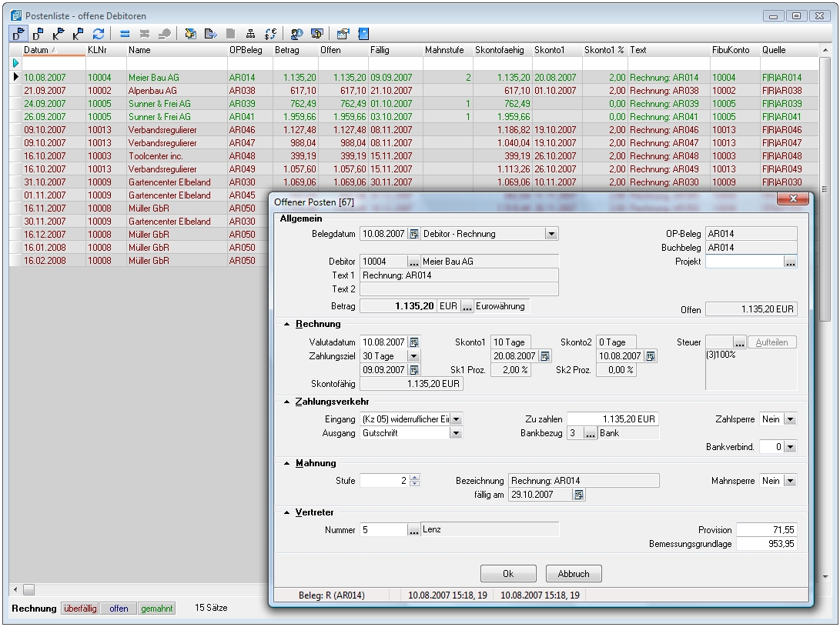This screenshot has width=840, height=627.
Task: Open calendar picker for Mahnung fällig am
Action: point(577,495)
